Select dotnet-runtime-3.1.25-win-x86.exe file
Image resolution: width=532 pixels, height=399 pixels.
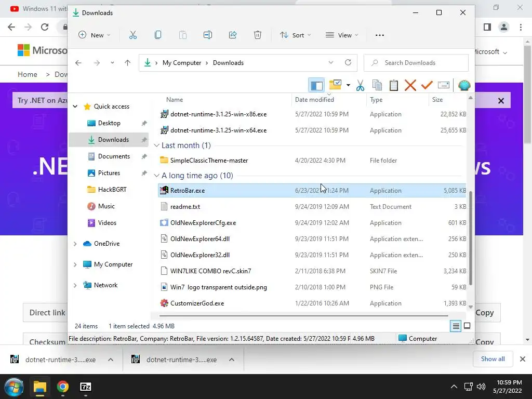point(312,114)
